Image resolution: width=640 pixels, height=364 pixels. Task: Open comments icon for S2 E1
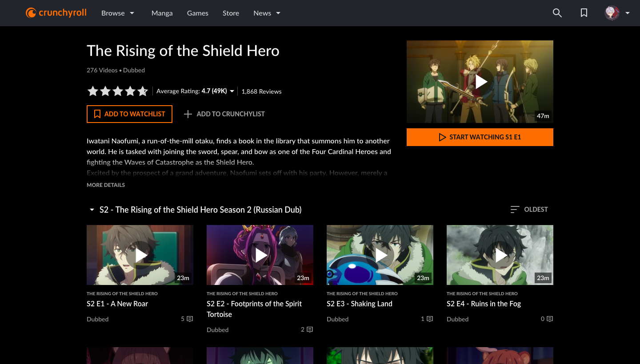pyautogui.click(x=190, y=319)
